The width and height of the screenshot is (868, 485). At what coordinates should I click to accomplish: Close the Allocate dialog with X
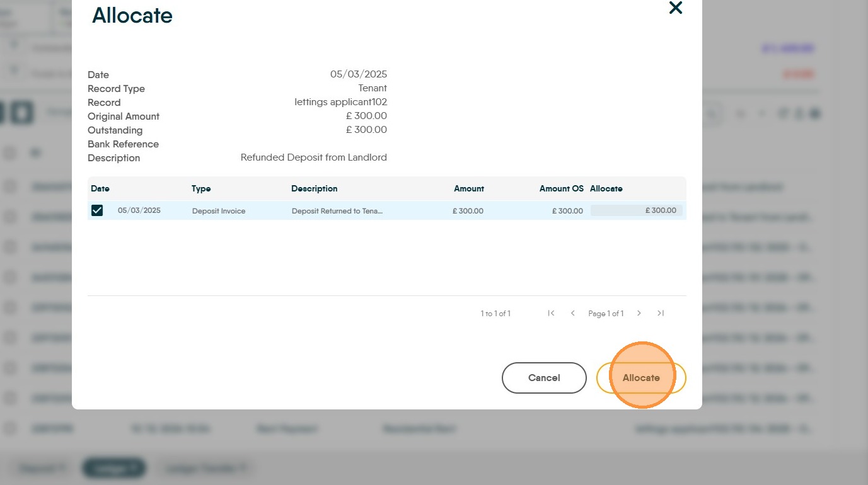click(x=676, y=8)
